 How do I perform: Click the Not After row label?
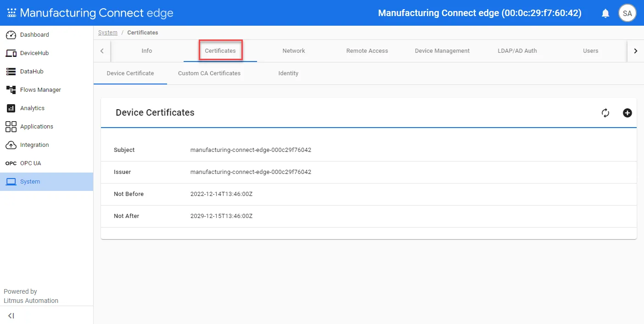[126, 216]
